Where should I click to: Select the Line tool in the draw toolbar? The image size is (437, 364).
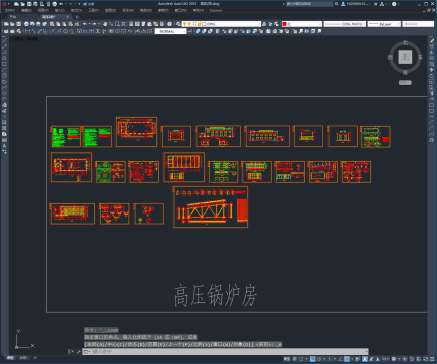[4, 40]
